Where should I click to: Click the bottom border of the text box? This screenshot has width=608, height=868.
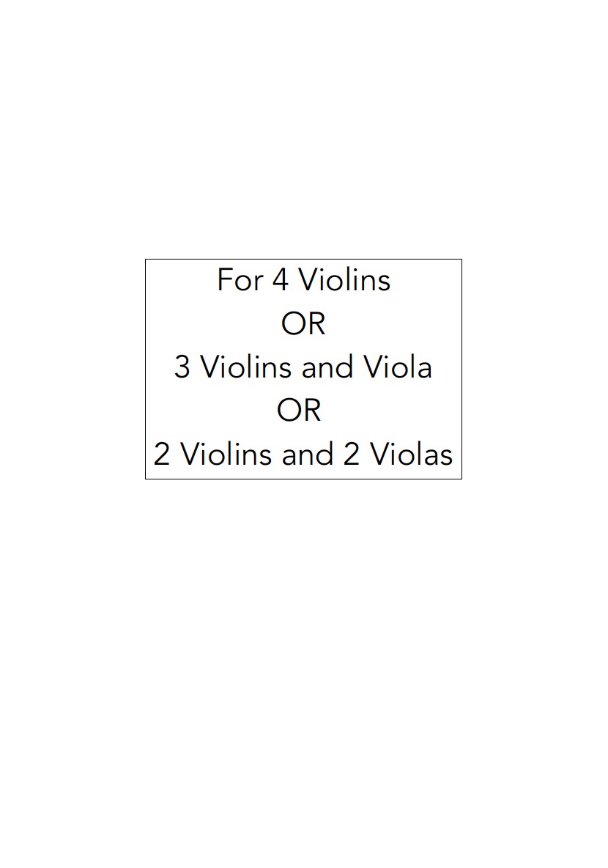tap(303, 479)
